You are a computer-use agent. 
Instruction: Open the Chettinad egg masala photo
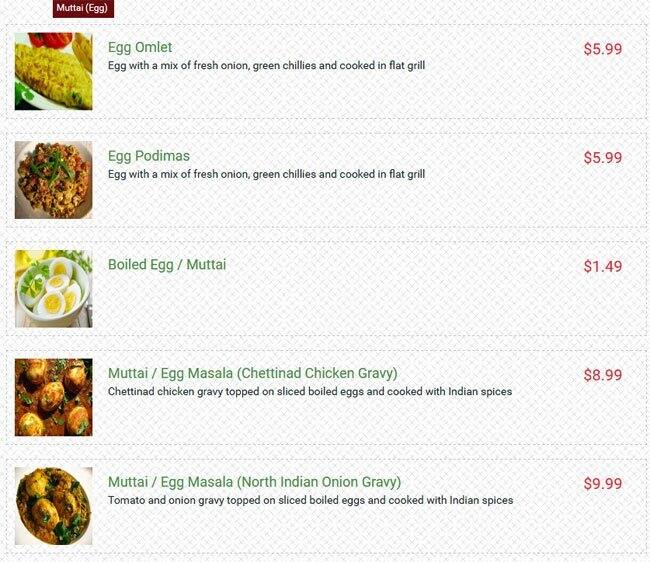click(53, 397)
